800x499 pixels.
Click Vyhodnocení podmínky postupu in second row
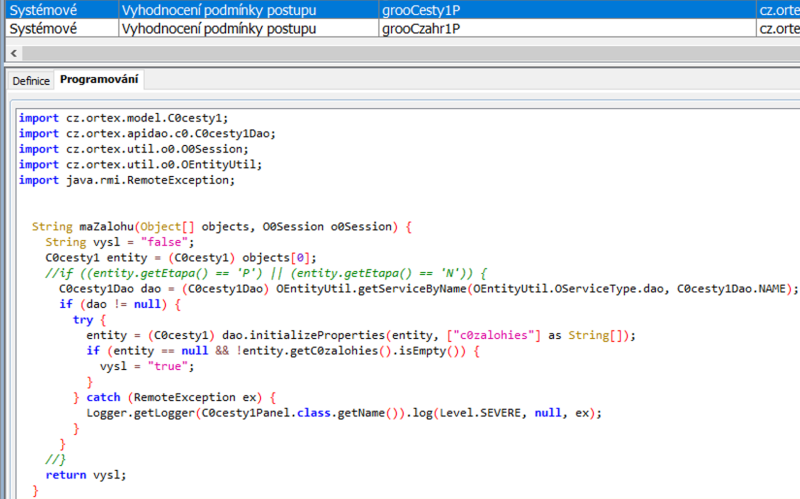[218, 29]
